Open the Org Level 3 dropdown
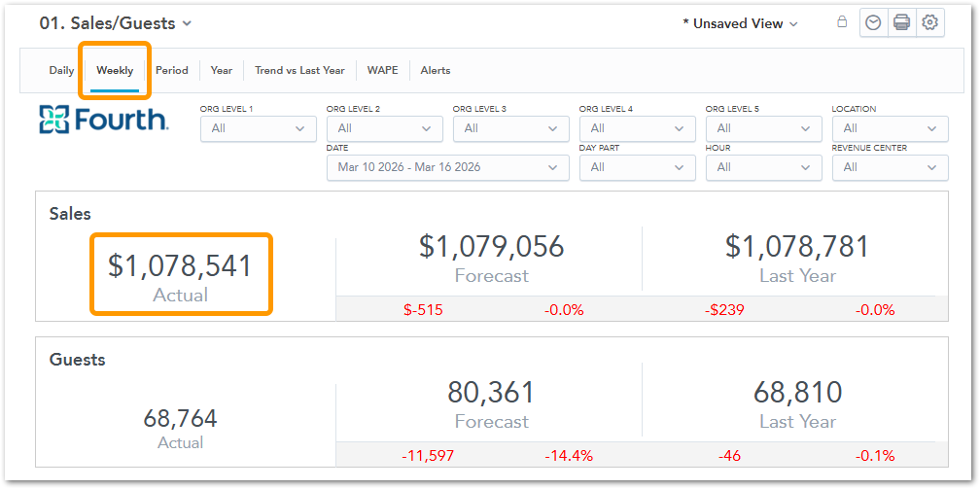 pyautogui.click(x=510, y=128)
